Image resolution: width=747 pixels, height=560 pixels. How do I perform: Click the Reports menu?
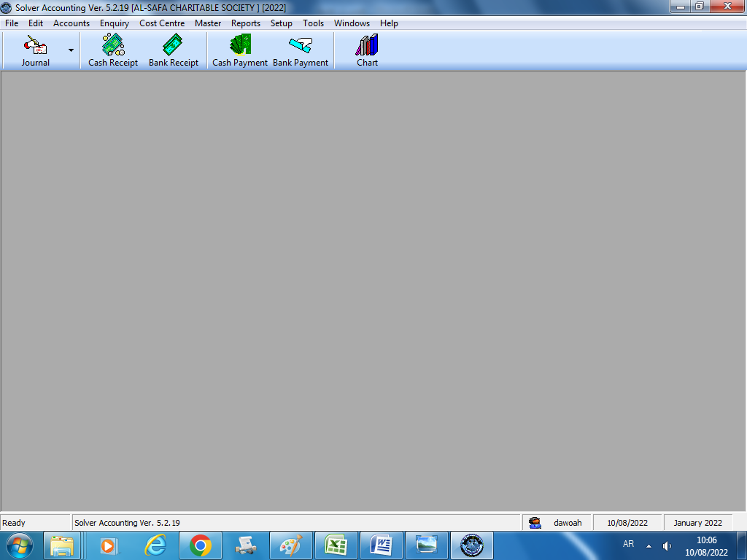click(x=246, y=23)
